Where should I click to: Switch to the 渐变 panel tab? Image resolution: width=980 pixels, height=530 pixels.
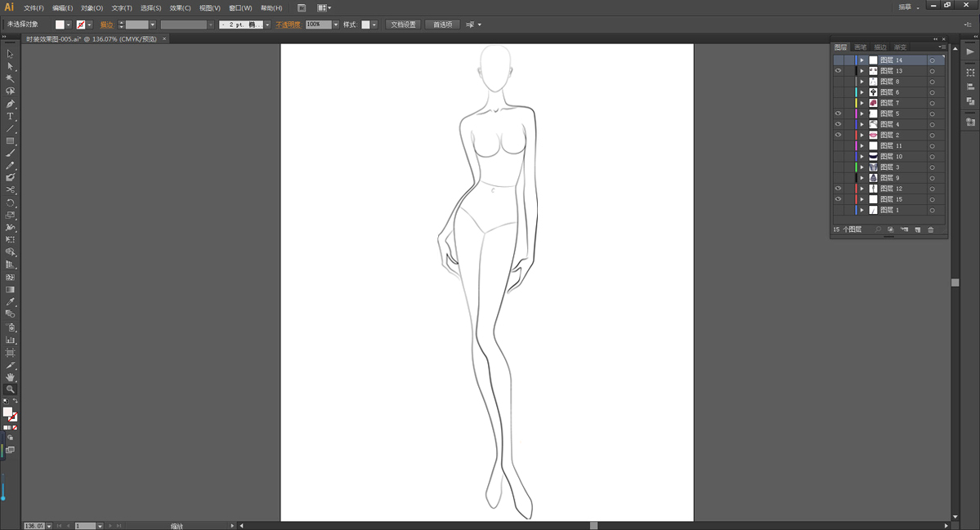pyautogui.click(x=900, y=47)
